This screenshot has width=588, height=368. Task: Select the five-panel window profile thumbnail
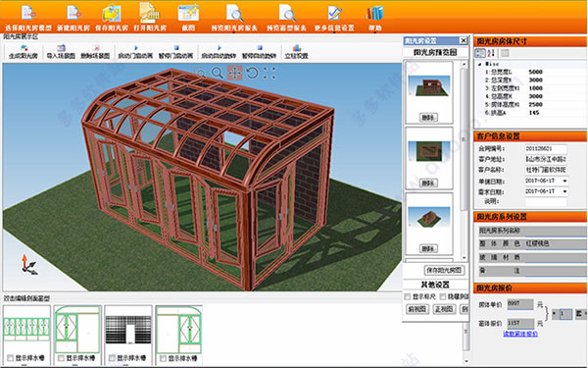coord(26,329)
